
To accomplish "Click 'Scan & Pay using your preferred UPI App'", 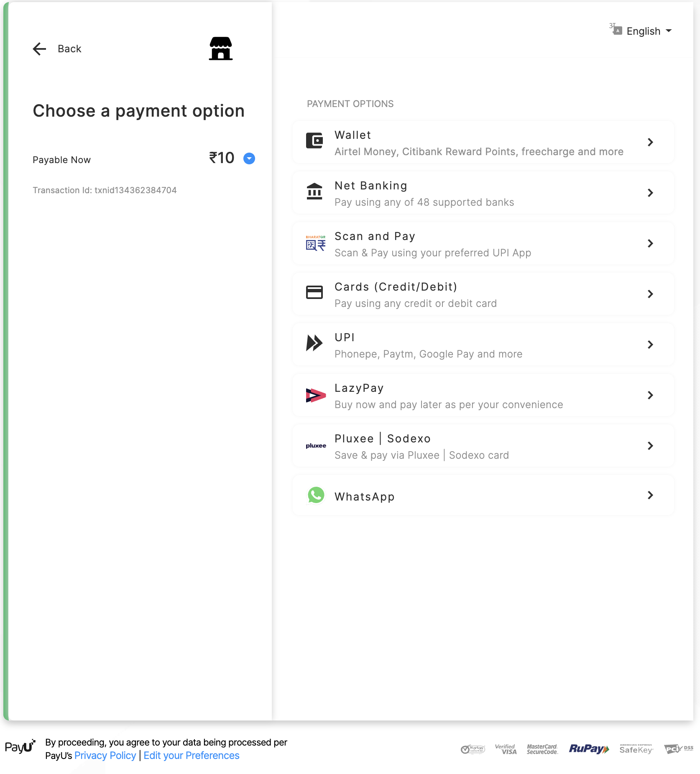I will [x=433, y=253].
